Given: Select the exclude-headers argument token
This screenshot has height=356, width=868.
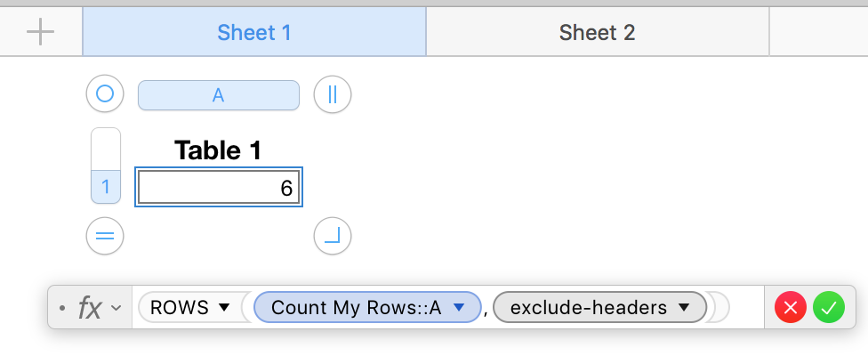Looking at the screenshot, I should 589,308.
